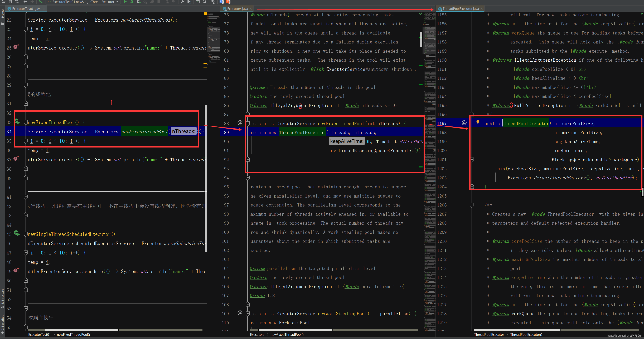Click the Synchronize refresh icon
The image size is (644, 339).
[x=17, y=2]
